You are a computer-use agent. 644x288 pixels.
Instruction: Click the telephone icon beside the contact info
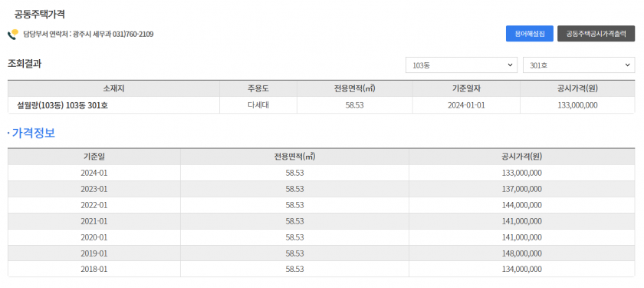pos(13,34)
